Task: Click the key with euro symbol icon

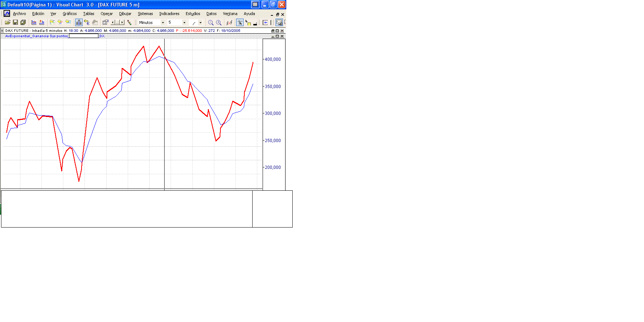Action: pos(87,22)
